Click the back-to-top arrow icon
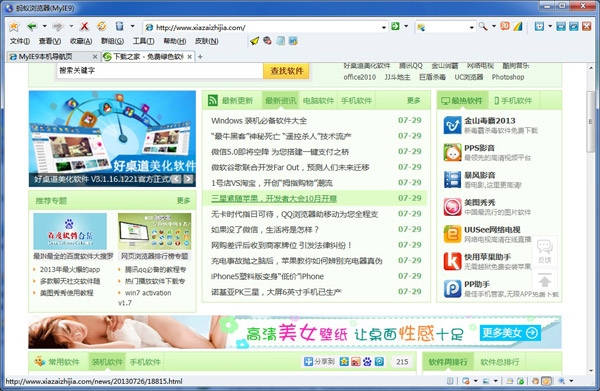The width and height of the screenshot is (600, 391). pos(545,280)
